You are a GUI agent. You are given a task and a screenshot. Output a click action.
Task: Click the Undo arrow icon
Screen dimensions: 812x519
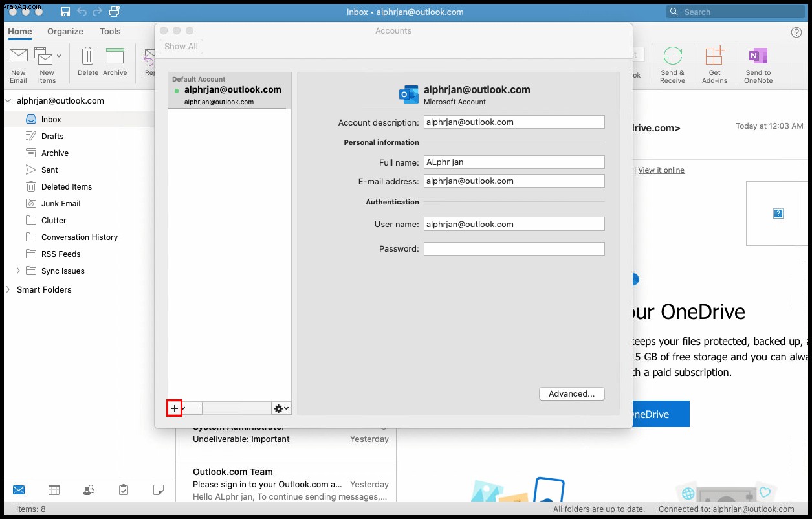pyautogui.click(x=82, y=12)
